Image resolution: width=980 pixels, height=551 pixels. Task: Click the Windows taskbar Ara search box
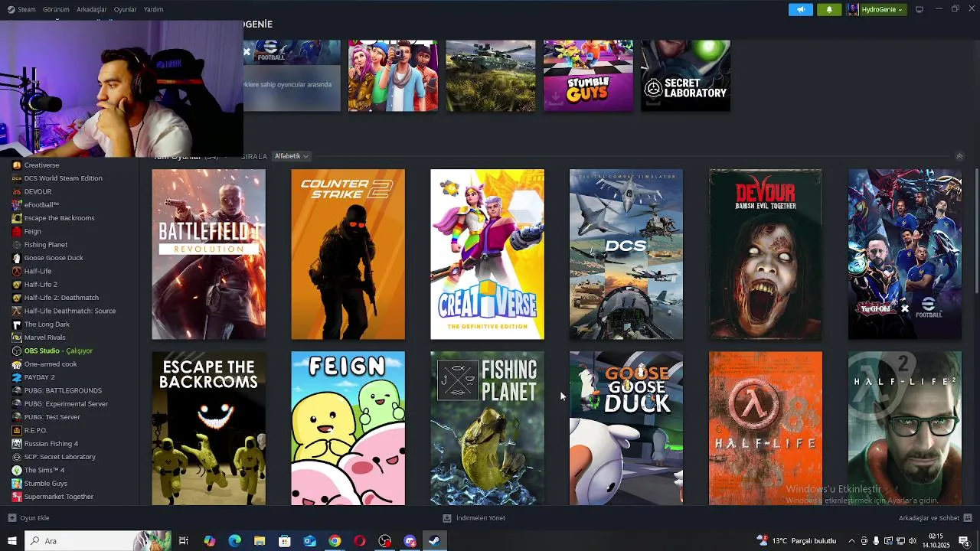[99, 541]
